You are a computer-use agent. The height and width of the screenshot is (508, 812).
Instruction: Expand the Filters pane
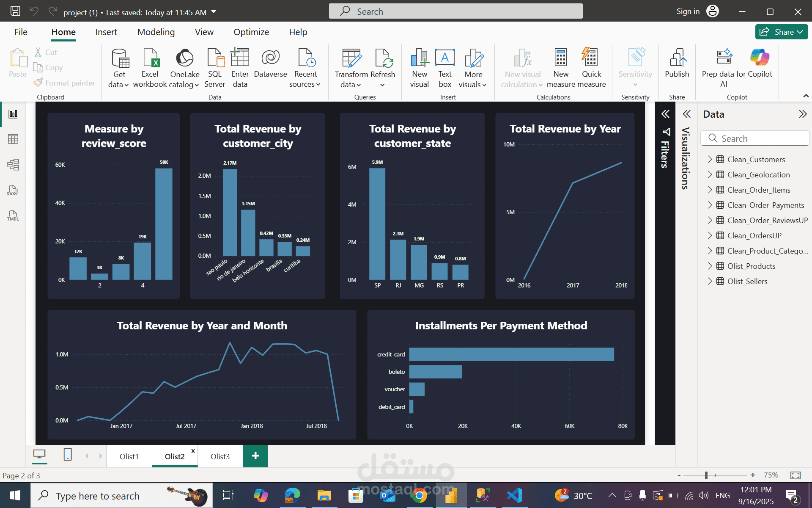point(665,114)
